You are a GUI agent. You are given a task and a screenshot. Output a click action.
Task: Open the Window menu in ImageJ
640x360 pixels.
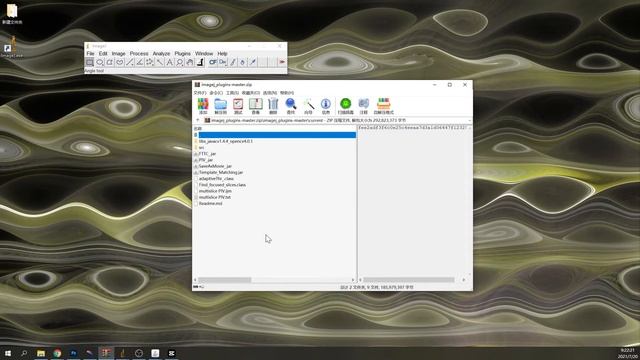pos(204,53)
